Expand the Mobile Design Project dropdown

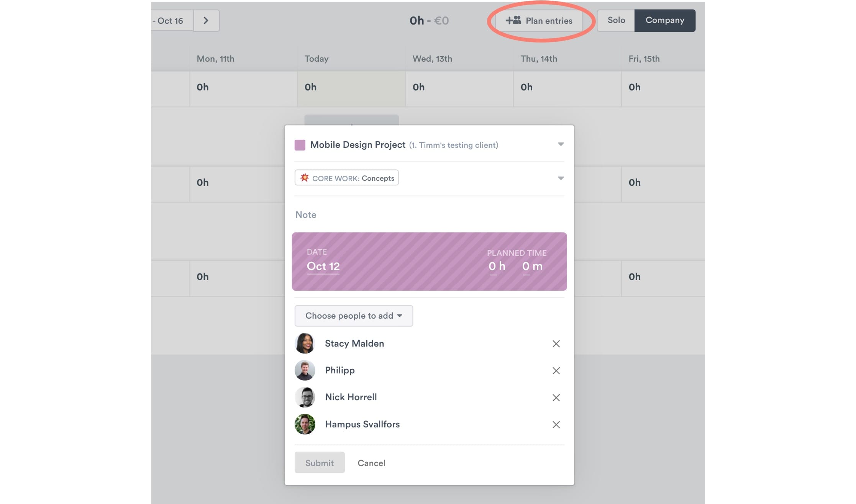(561, 144)
